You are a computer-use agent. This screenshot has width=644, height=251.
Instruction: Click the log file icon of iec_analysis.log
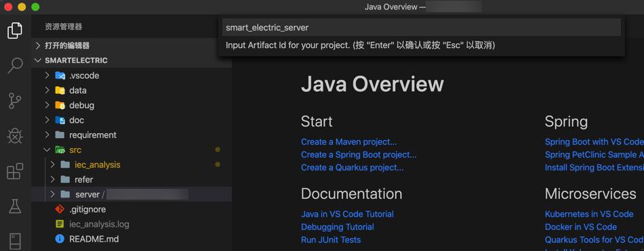(60, 224)
